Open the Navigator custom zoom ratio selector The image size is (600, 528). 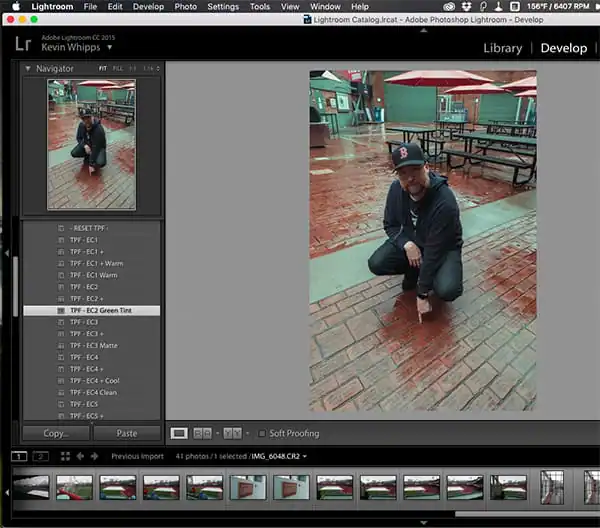151,68
